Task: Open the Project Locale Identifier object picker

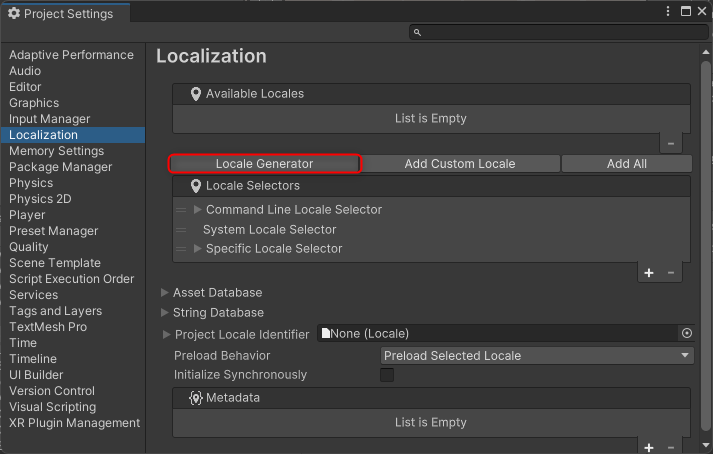Action: [686, 333]
